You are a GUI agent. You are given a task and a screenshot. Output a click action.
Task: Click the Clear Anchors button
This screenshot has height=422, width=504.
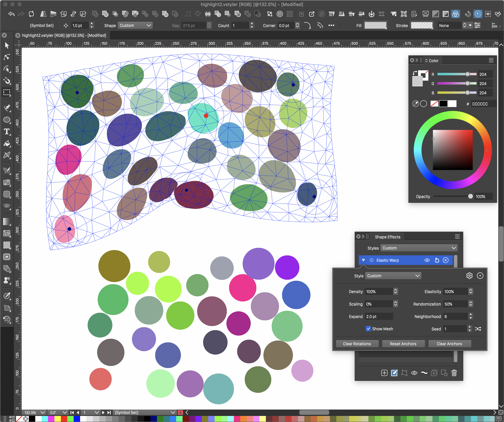(x=449, y=344)
